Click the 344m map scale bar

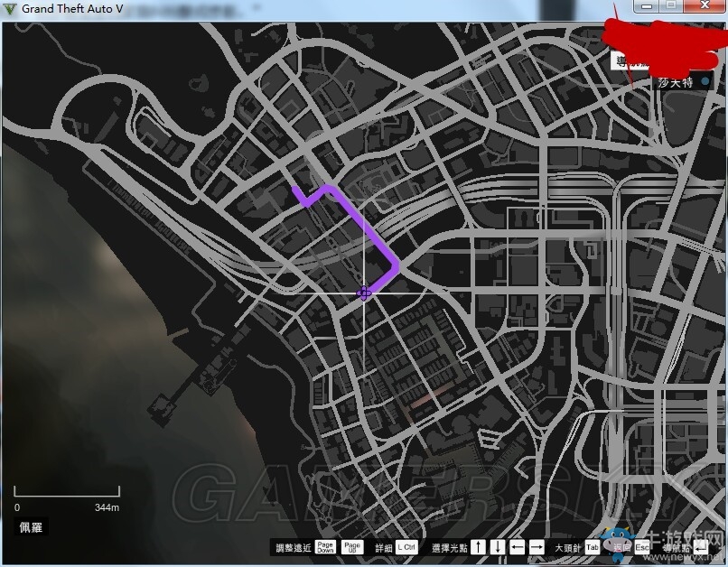(66, 495)
